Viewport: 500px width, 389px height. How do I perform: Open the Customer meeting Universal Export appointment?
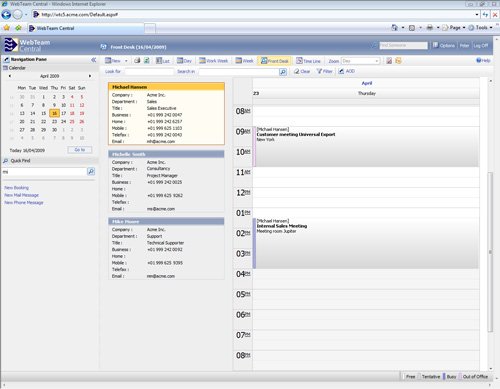(366, 146)
